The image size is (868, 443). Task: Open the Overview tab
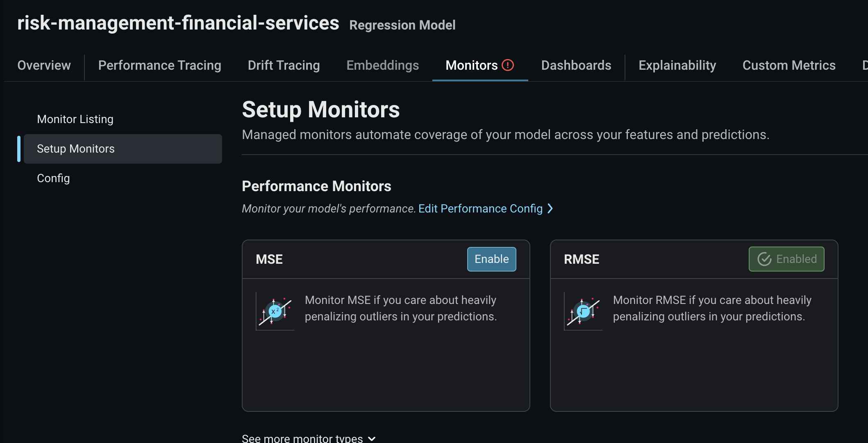pyautogui.click(x=44, y=66)
